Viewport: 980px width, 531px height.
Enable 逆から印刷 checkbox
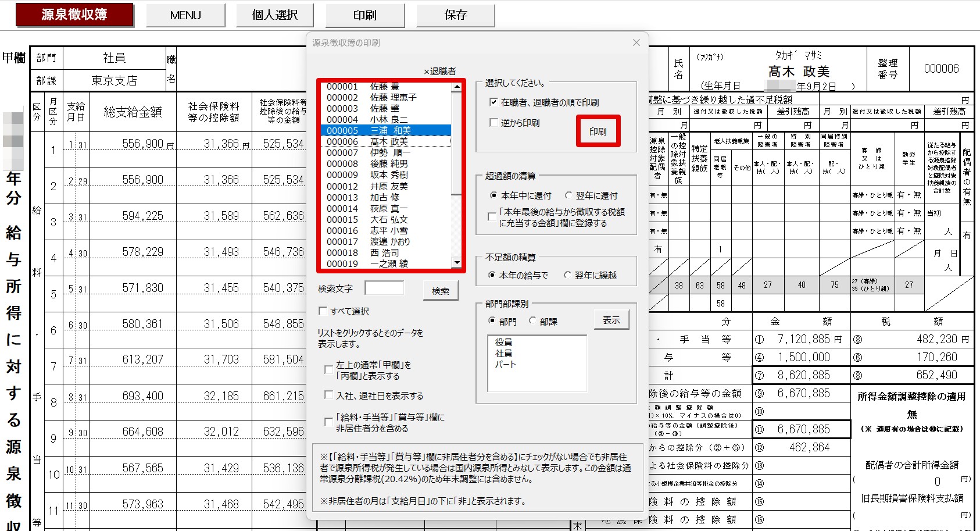pos(493,123)
